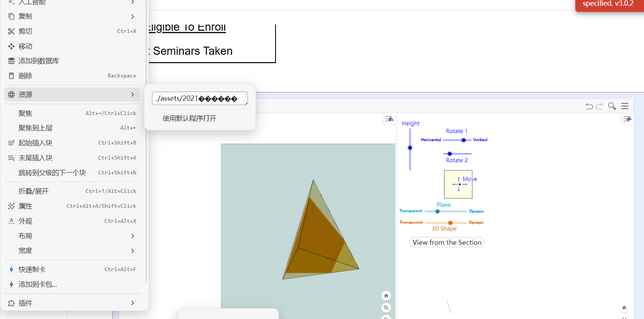Click the zoom magnifier under the home button
This screenshot has height=319, width=644.
(386, 307)
